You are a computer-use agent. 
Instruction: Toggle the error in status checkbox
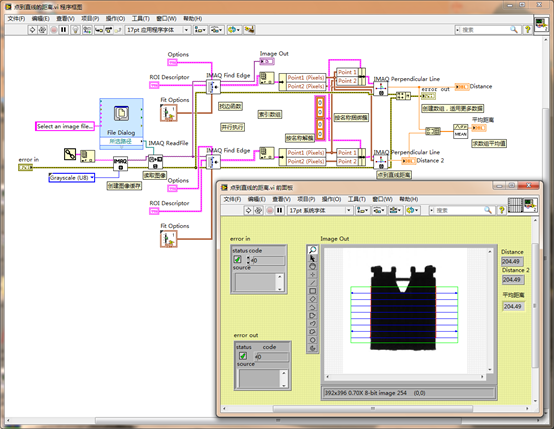pyautogui.click(x=237, y=260)
